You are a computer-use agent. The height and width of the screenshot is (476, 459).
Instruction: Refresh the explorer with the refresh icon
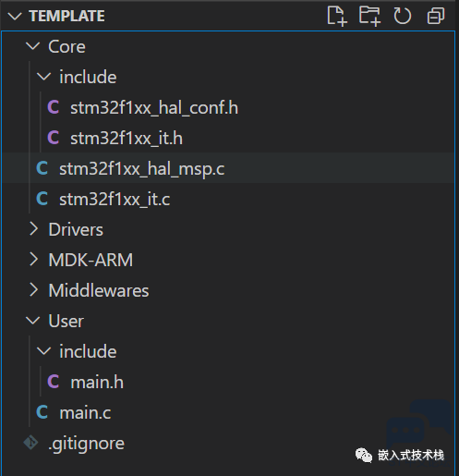coord(403,16)
